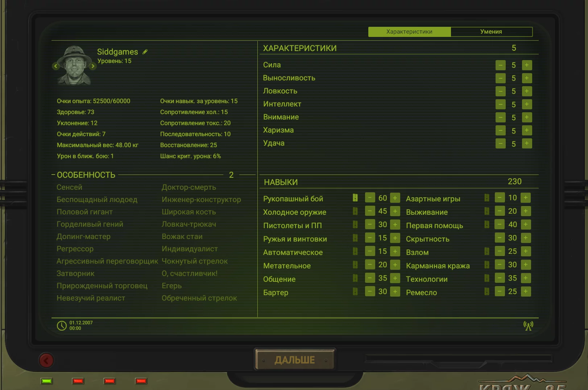Choose the Сенсей trait
The height and width of the screenshot is (390, 588).
[x=70, y=187]
